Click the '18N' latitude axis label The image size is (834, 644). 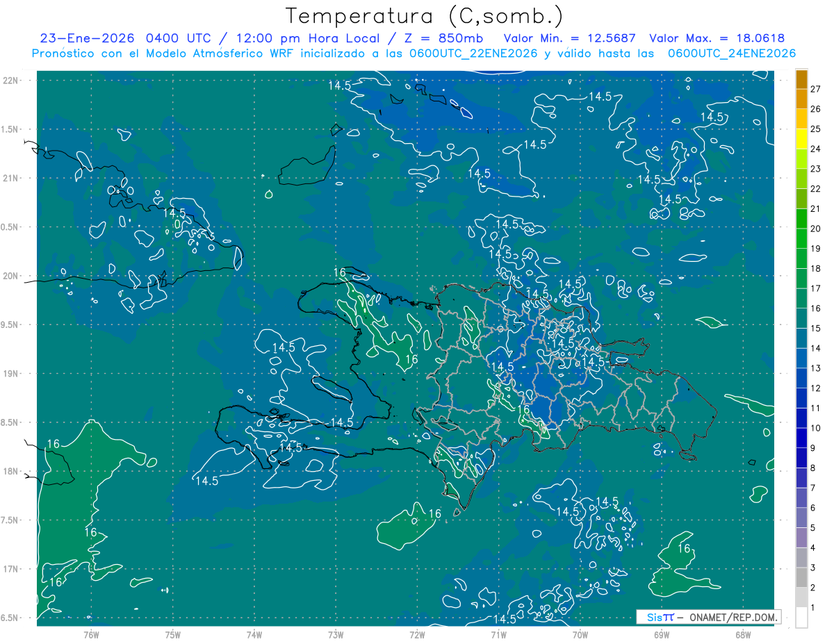[x=11, y=471]
